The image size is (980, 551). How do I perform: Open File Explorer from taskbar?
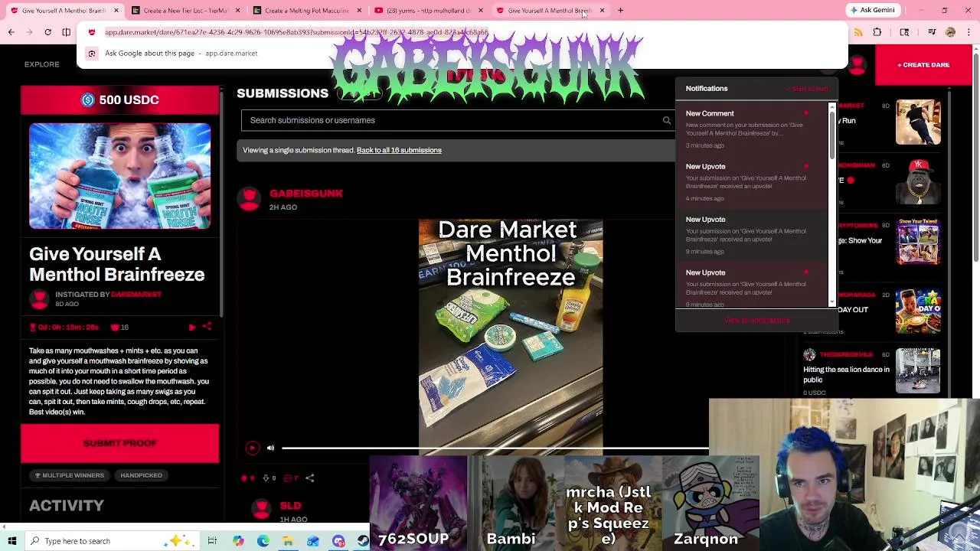pyautogui.click(x=288, y=541)
